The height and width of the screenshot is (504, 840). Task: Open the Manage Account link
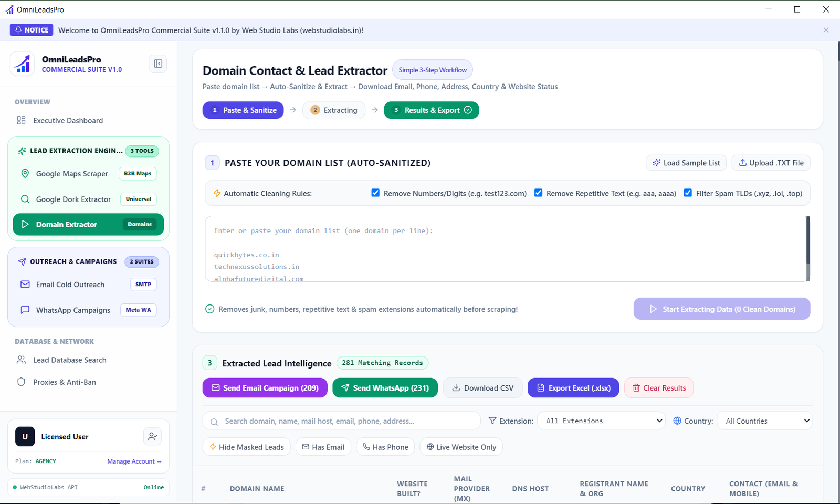(134, 461)
